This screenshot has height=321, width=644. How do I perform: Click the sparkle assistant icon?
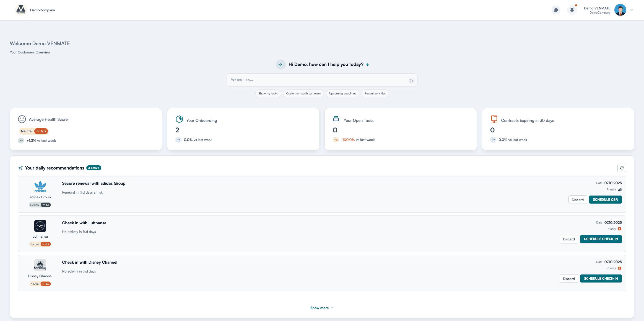point(281,64)
